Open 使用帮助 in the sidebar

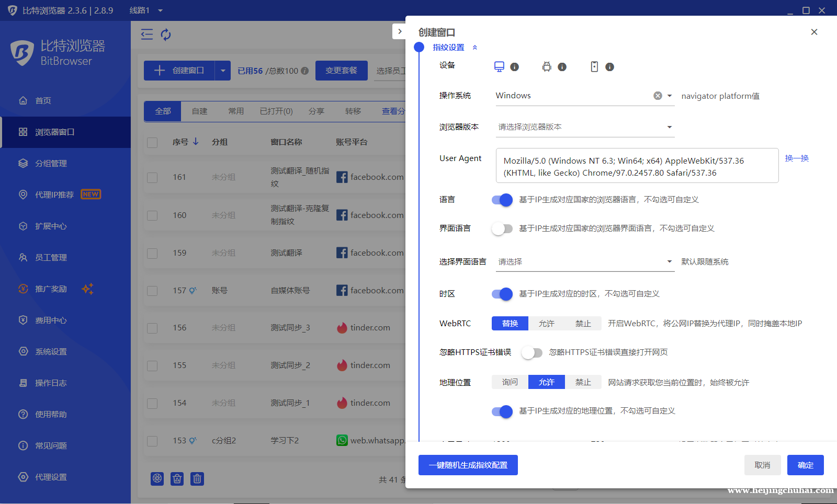point(65,414)
